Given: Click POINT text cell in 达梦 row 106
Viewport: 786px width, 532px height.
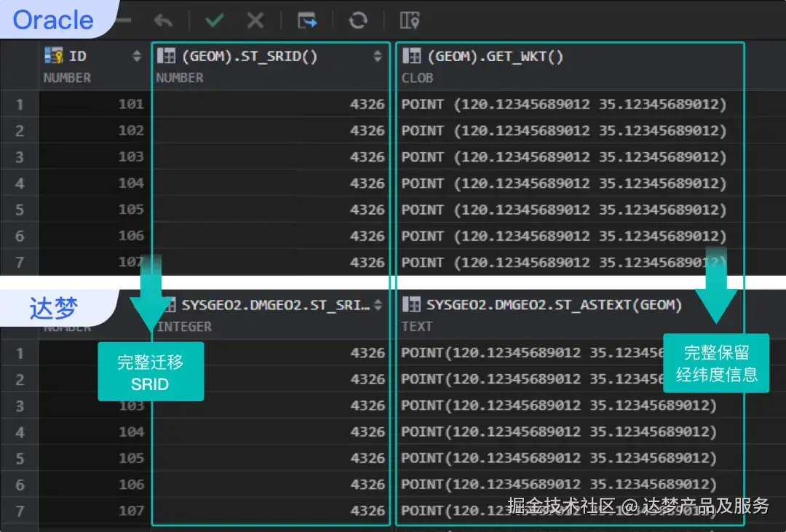Looking at the screenshot, I should click(x=570, y=485).
